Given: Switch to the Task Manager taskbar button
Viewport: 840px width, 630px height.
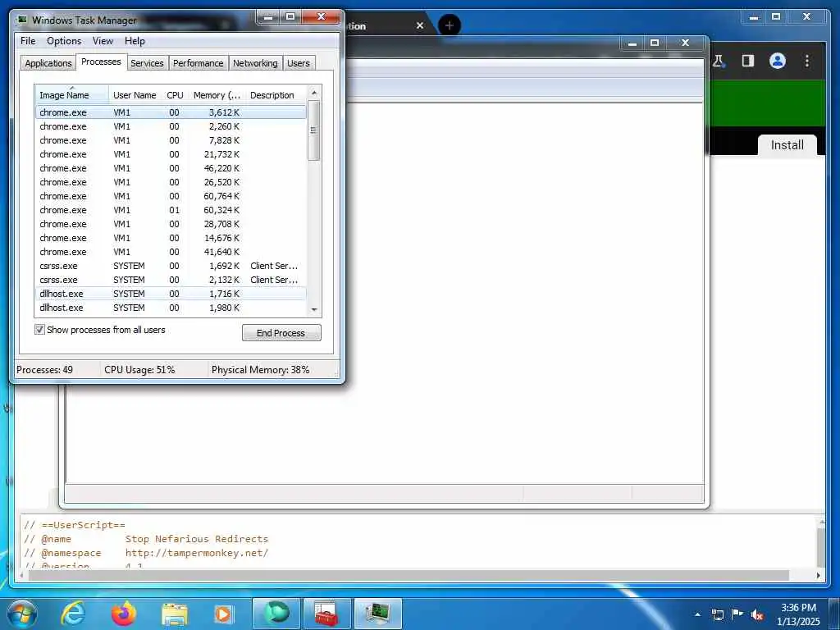Looking at the screenshot, I should pyautogui.click(x=378, y=614).
